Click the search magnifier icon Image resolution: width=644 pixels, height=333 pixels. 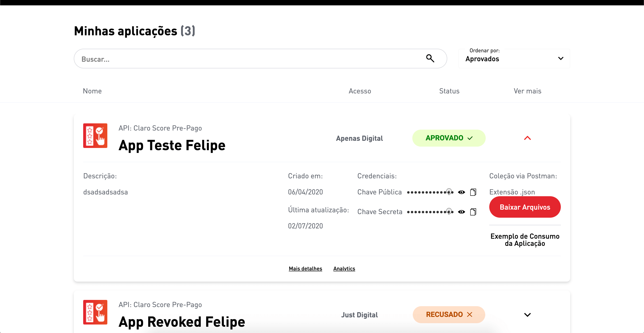tap(430, 59)
